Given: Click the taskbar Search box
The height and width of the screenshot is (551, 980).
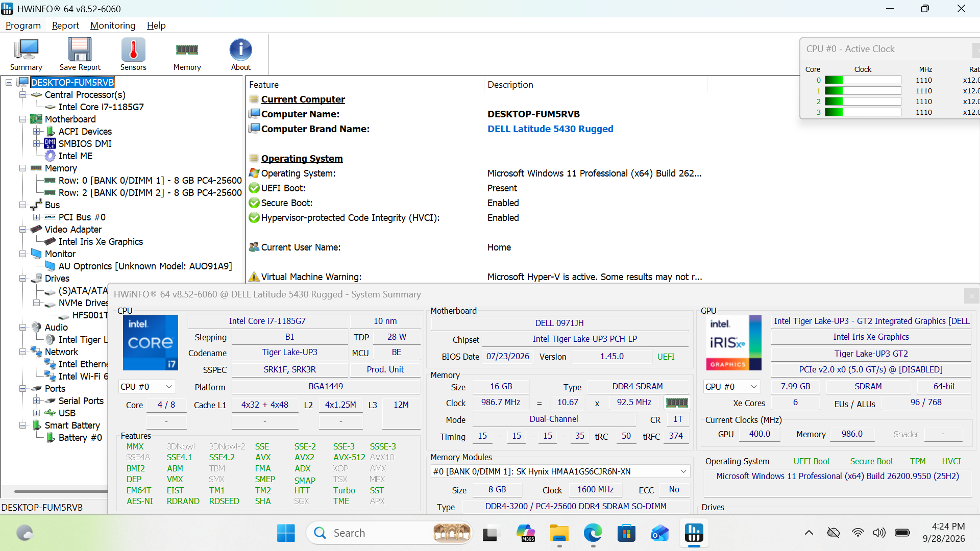Looking at the screenshot, I should click(389, 533).
